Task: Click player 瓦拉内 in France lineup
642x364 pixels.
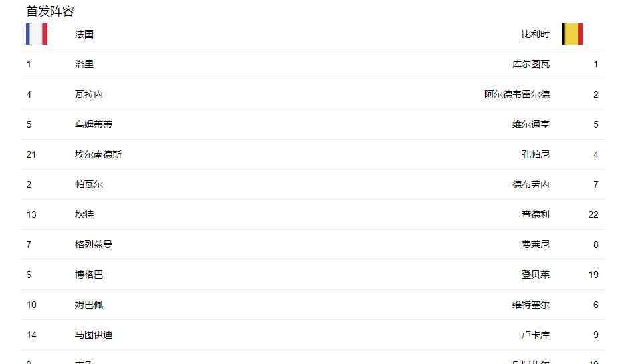Action: tap(89, 95)
